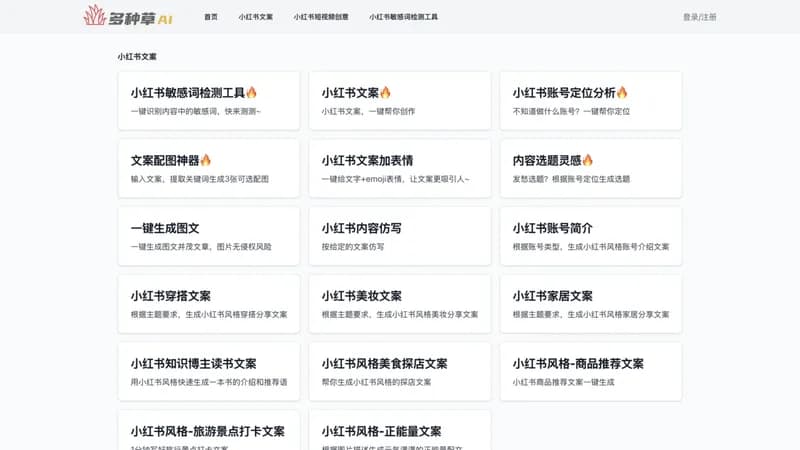
Task: Choose the 小红书风格-商品推荐文案 card
Action: coord(591,372)
